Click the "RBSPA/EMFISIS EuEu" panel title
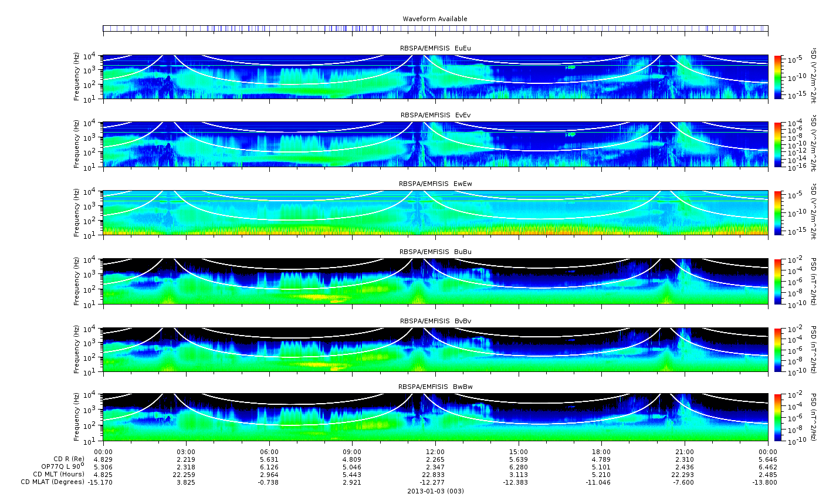Viewport: 826px width, 504px height. coord(435,48)
